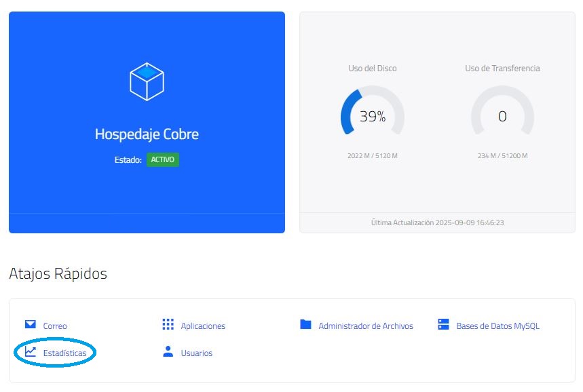Click the Última Actualización timestamp footer

pos(437,222)
